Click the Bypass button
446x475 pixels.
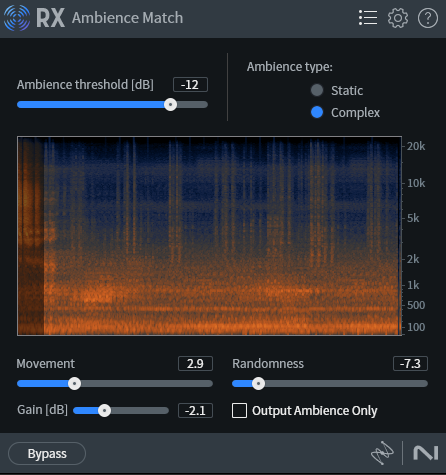[x=47, y=453]
